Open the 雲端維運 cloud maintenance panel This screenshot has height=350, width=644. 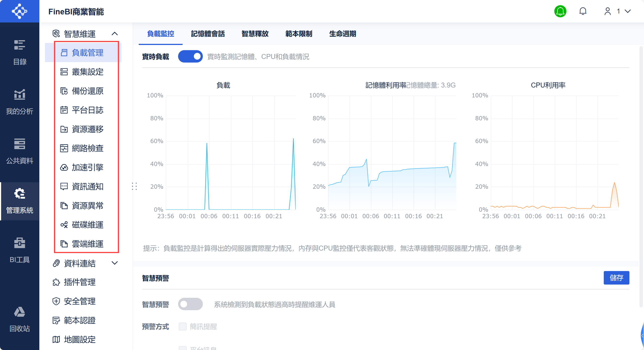tap(87, 244)
